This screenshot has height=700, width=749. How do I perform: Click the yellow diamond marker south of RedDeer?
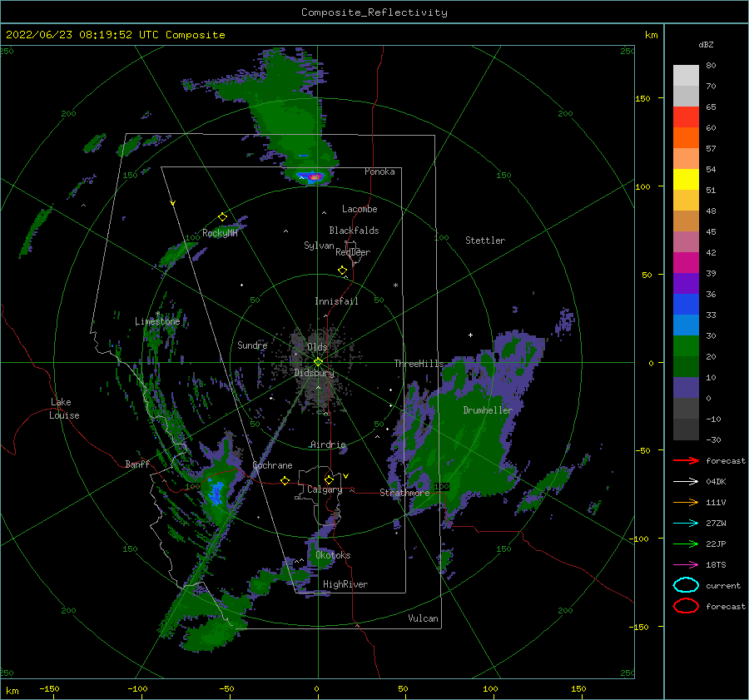coord(343,271)
